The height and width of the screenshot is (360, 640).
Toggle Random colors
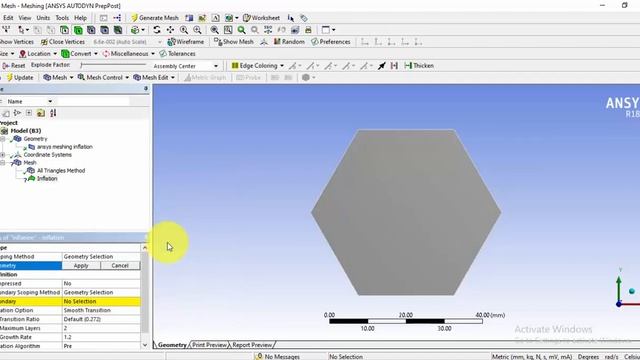(x=289, y=42)
